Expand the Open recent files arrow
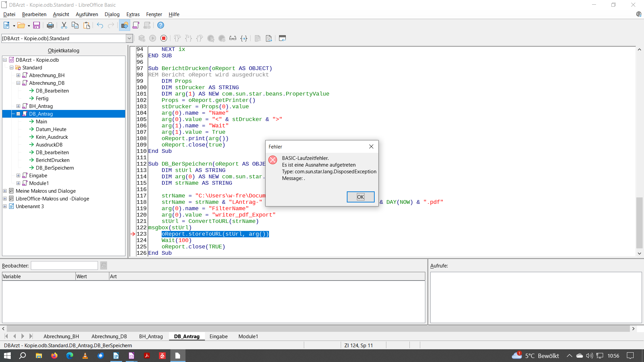 29,25
